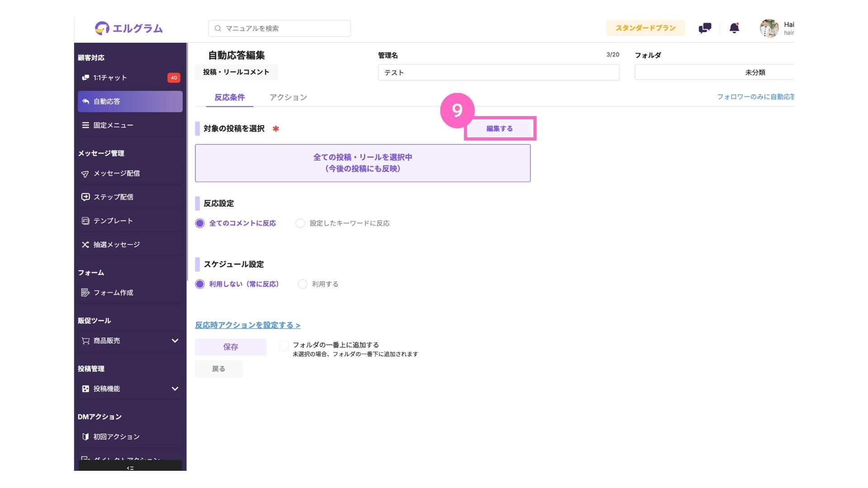
Task: Click the 投稿・リールコメント tag
Action: 236,72
